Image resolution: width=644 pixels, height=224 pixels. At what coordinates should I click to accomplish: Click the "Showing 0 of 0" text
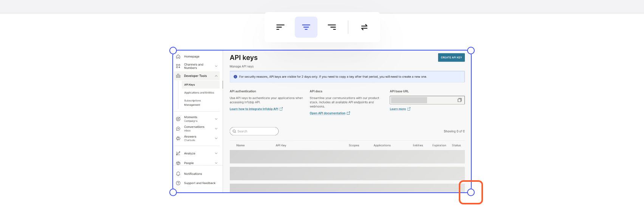(x=454, y=131)
